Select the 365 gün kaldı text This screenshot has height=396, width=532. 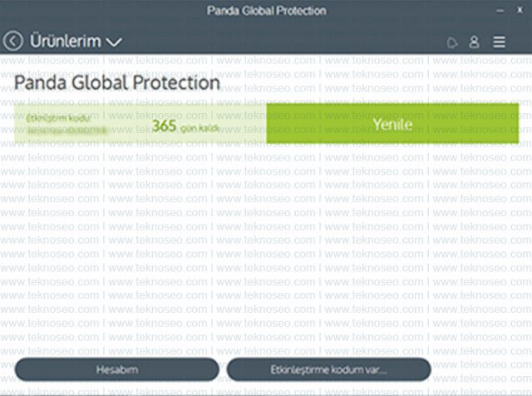click(185, 126)
